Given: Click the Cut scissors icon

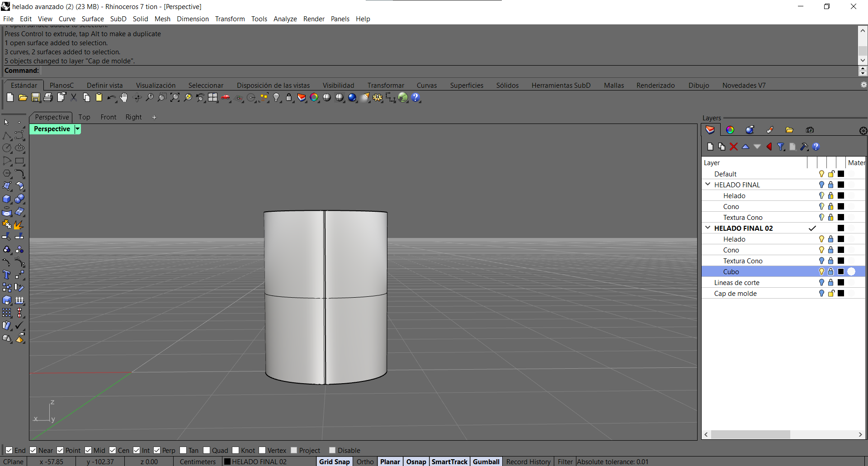Looking at the screenshot, I should point(74,97).
